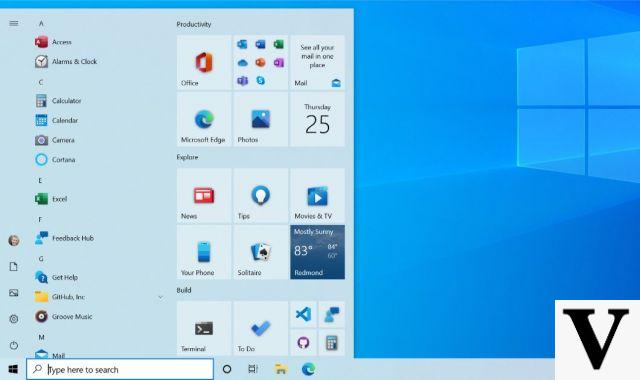Screen dimensions: 640x380
Task: Open Excel in the Office apps folder tile
Action: click(279, 44)
